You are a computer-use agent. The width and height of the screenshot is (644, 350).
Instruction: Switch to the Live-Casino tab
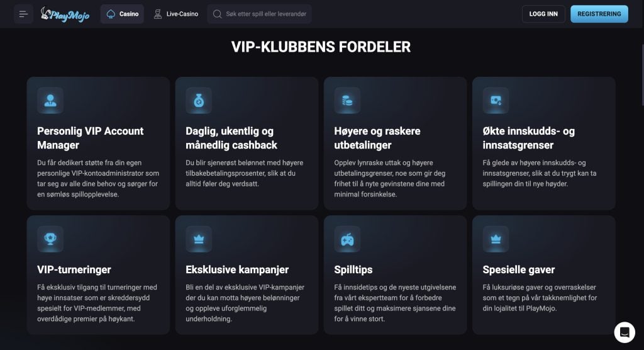176,14
